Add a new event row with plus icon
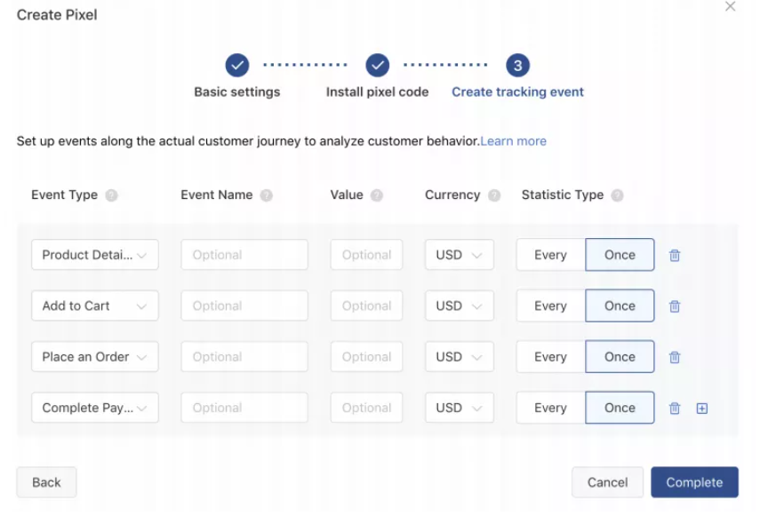The width and height of the screenshot is (760, 532). point(701,409)
